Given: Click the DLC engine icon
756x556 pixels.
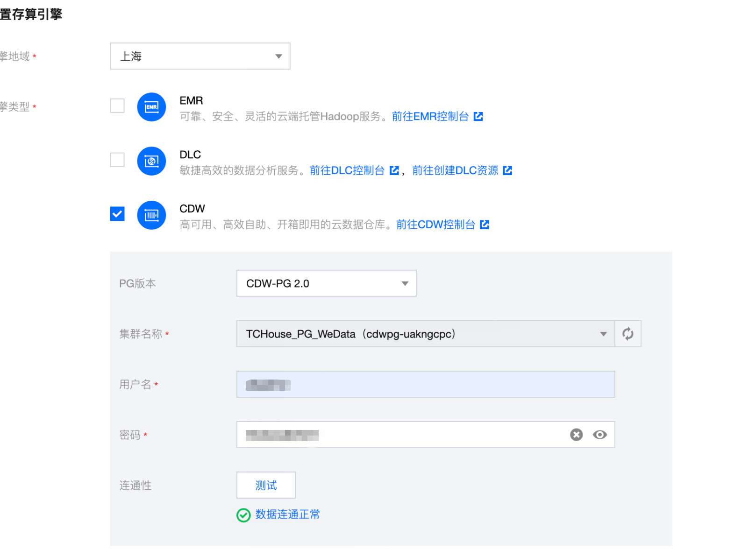Looking at the screenshot, I should coord(151,161).
